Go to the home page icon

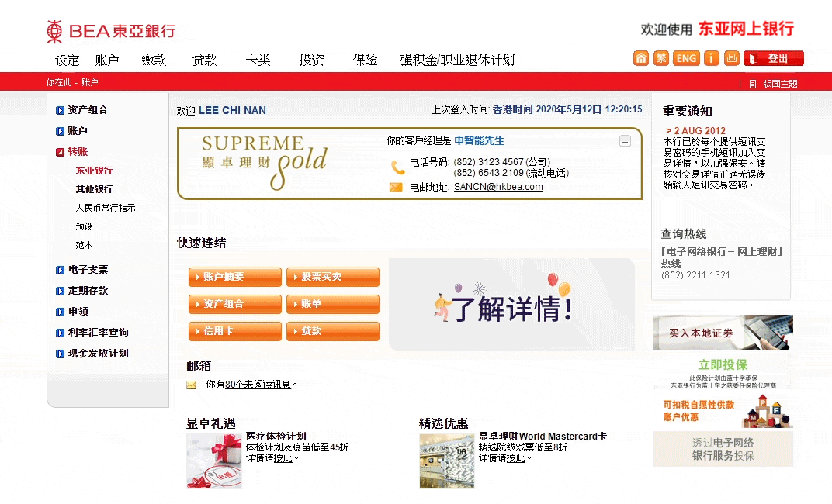641,58
